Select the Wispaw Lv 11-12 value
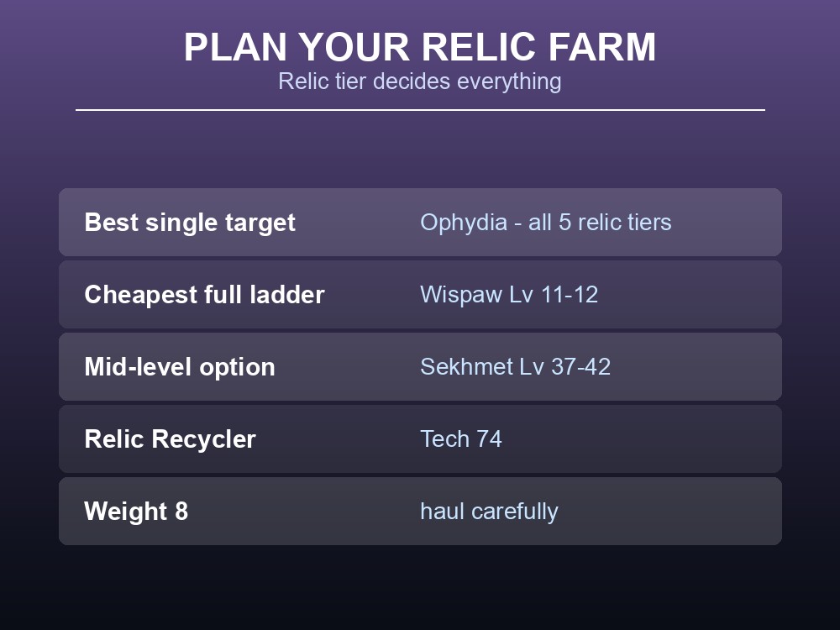Viewport: 840px width, 630px height. point(509,295)
